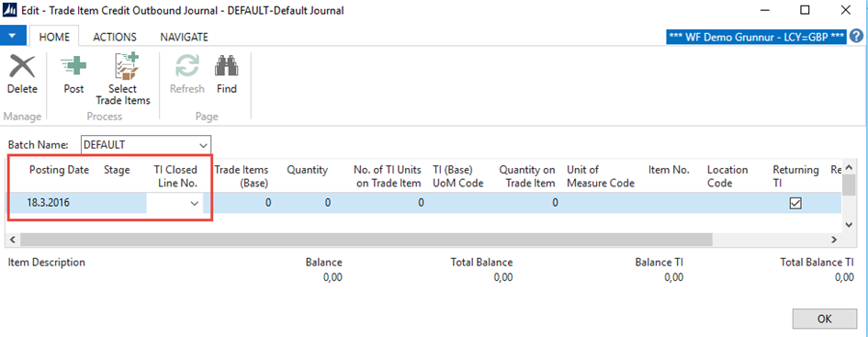Open the help question mark icon
This screenshot has height=337, width=868.
[x=856, y=37]
